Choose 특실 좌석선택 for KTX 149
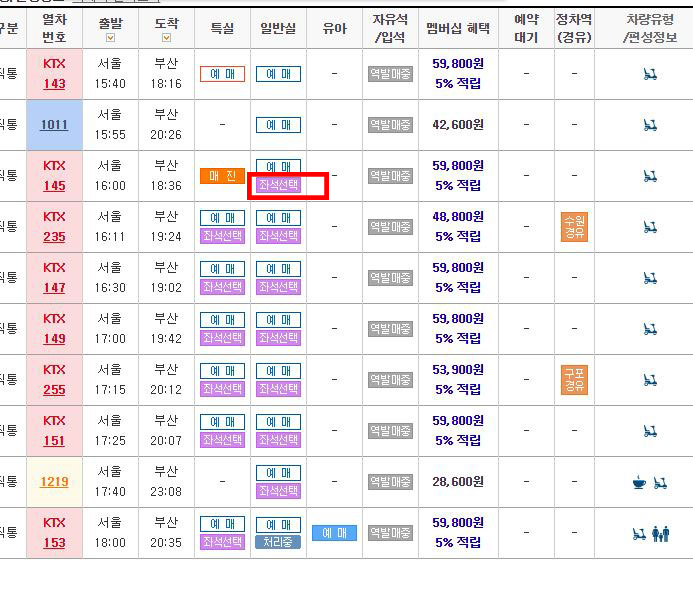The height and width of the screenshot is (613, 693). tap(222, 338)
